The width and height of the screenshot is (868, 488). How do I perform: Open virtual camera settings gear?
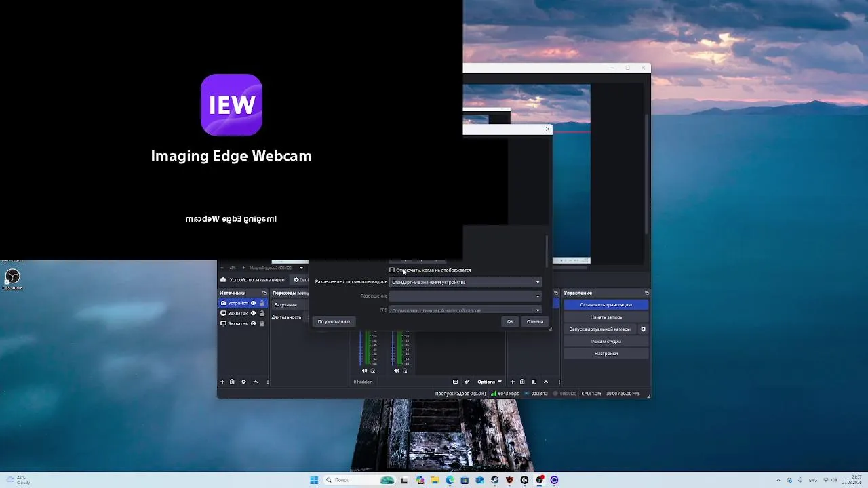[643, 329]
